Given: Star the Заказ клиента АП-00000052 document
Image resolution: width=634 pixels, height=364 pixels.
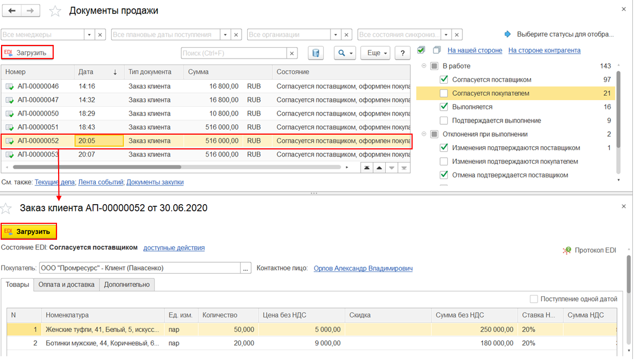Looking at the screenshot, I should pos(7,209).
